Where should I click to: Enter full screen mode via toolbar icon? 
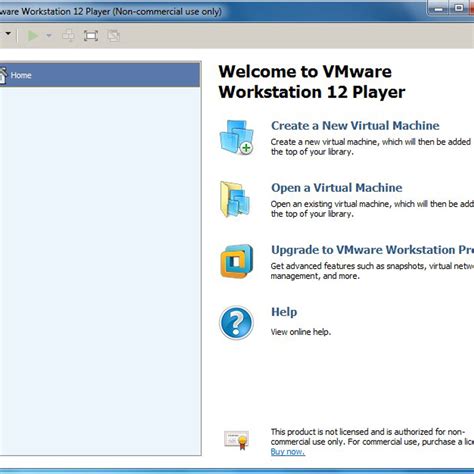point(91,36)
